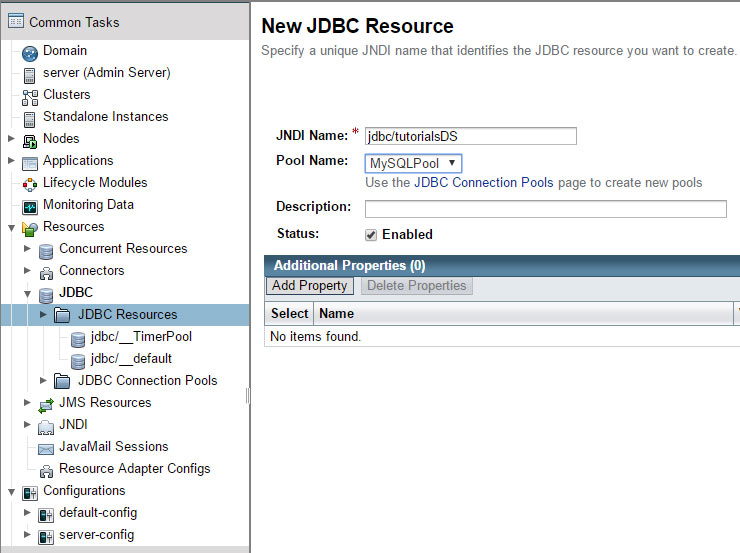Click the Common Tasks header icon

pos(16,21)
